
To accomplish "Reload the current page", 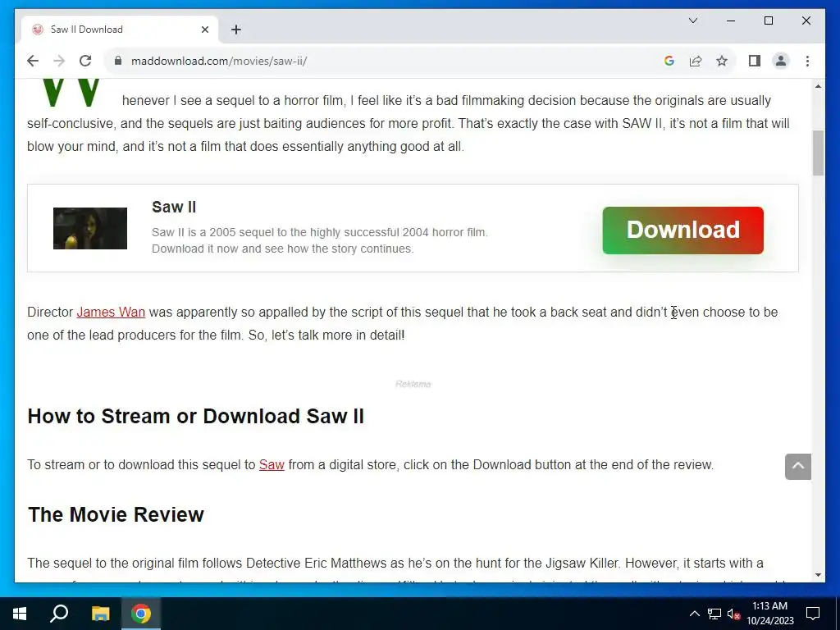I will (x=85, y=61).
